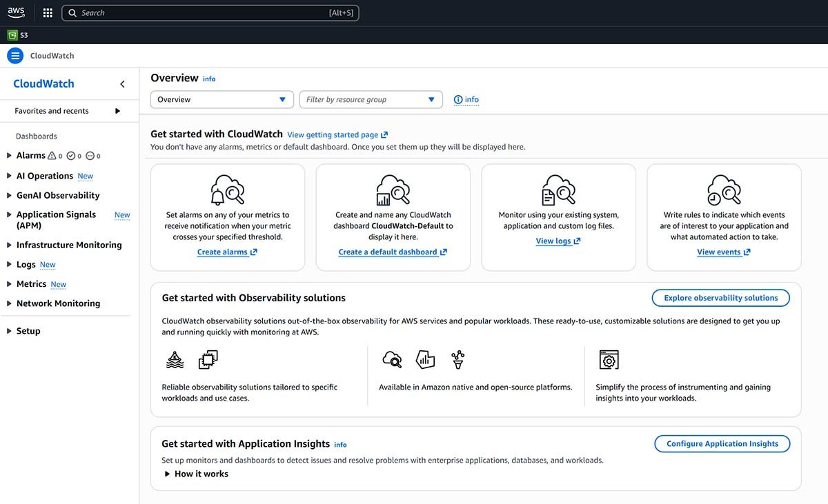828x504 pixels.
Task: Expand Application Signals (APM) section
Action: 9,215
